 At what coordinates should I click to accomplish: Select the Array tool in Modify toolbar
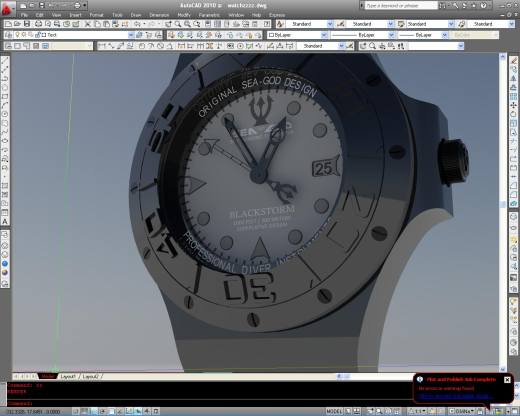514,96
